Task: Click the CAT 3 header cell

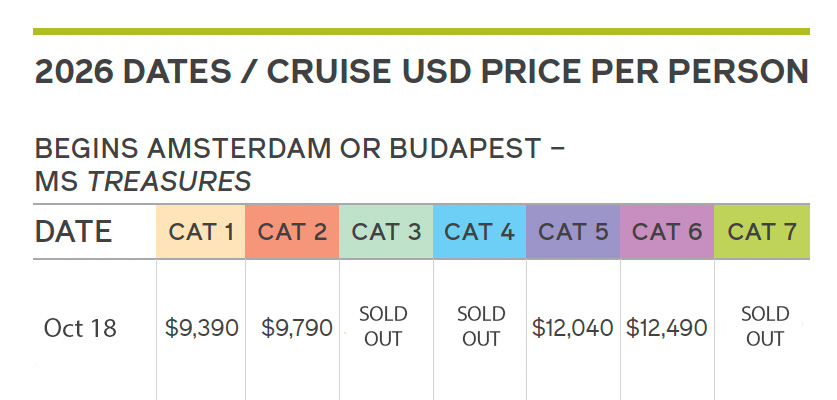Action: click(x=387, y=232)
